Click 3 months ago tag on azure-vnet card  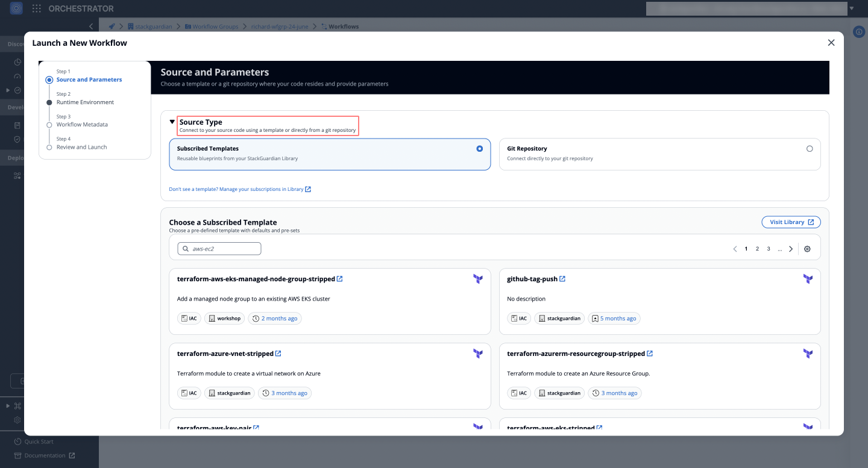pos(285,393)
